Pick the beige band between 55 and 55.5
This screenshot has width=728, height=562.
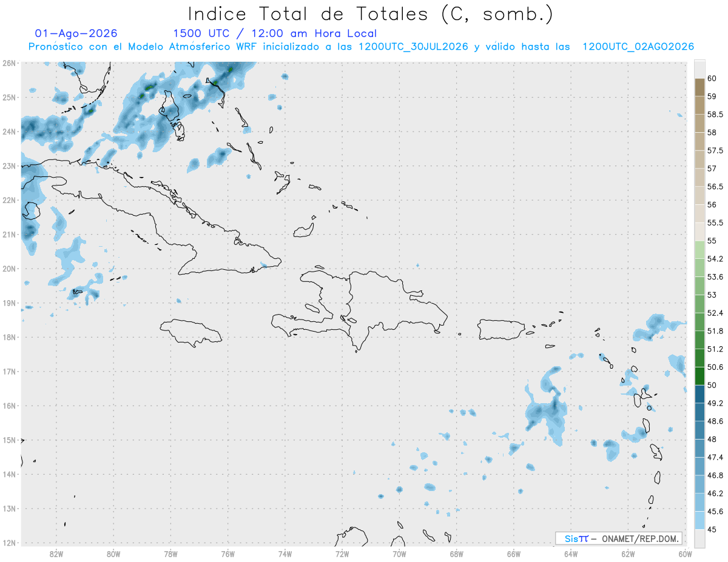pos(699,232)
